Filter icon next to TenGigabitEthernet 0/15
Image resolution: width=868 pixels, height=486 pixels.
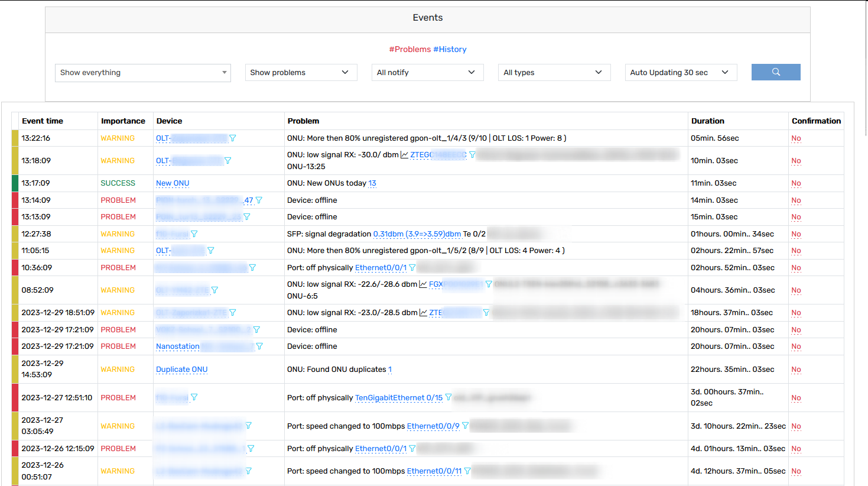pyautogui.click(x=448, y=397)
